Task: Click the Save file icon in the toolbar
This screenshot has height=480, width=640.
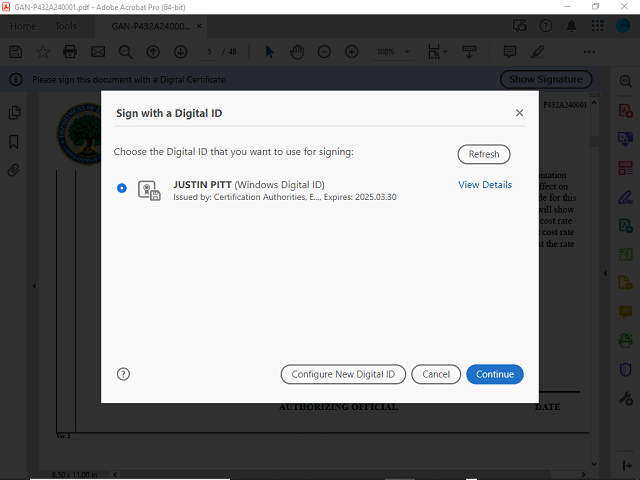Action: pos(16,52)
